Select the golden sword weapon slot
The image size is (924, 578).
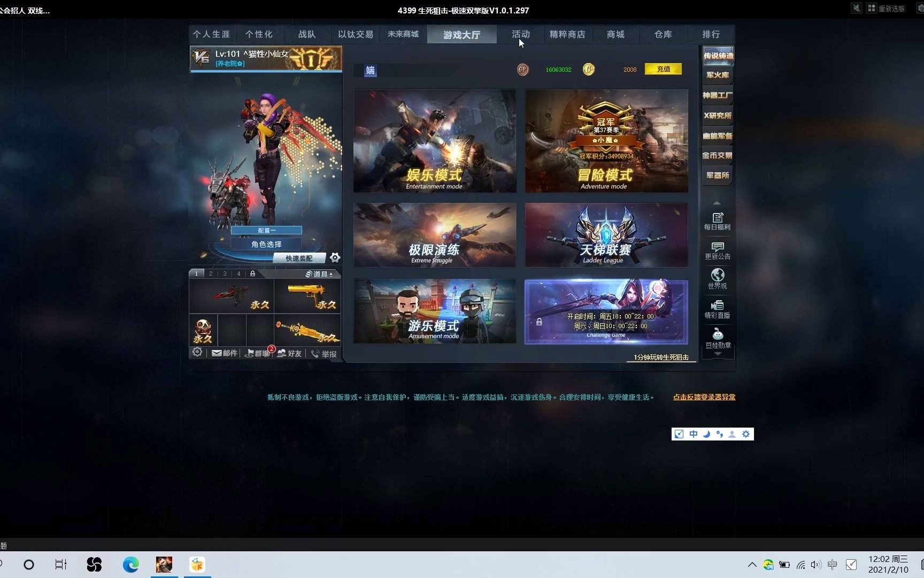point(307,330)
